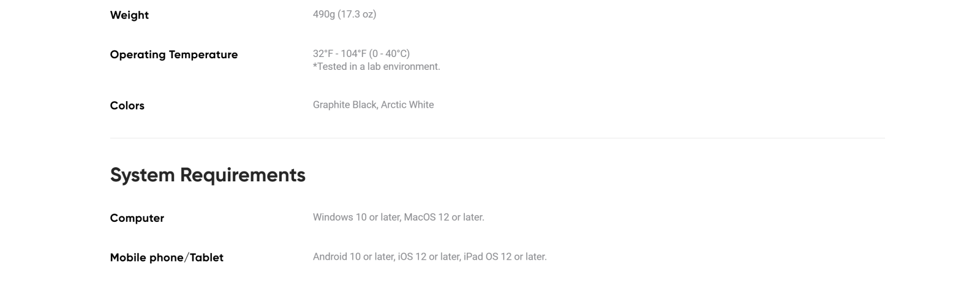Click the 32°F - 104°F temperature range
This screenshot has width=980, height=291.
339,53
